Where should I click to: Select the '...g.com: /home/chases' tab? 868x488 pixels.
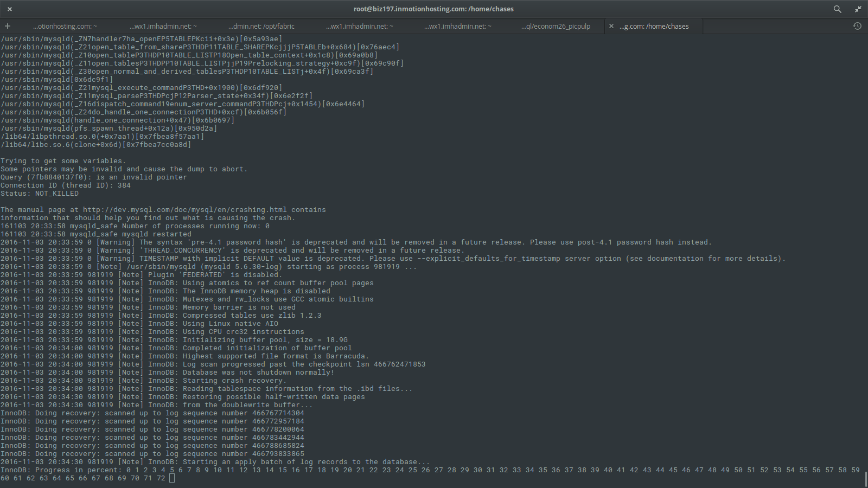coord(654,26)
